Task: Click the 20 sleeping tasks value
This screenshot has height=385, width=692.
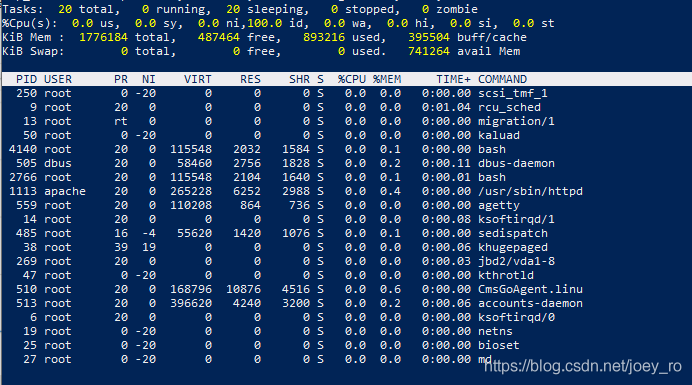Action: click(x=233, y=9)
